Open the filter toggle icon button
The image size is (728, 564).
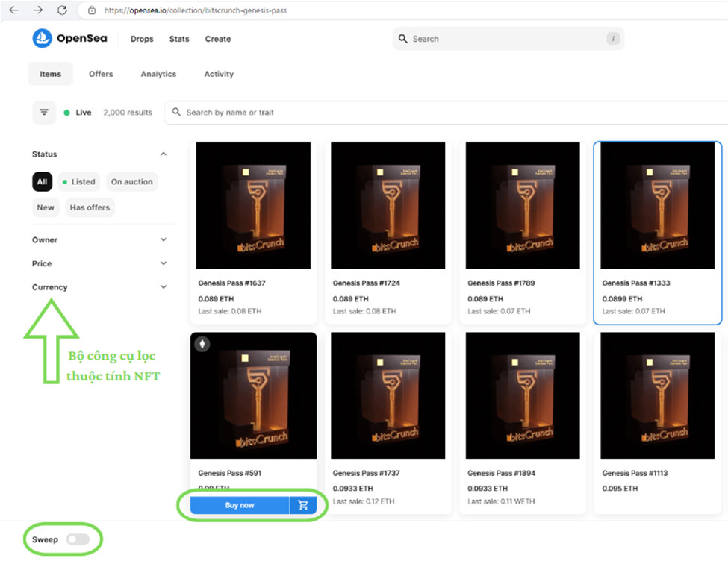44,112
